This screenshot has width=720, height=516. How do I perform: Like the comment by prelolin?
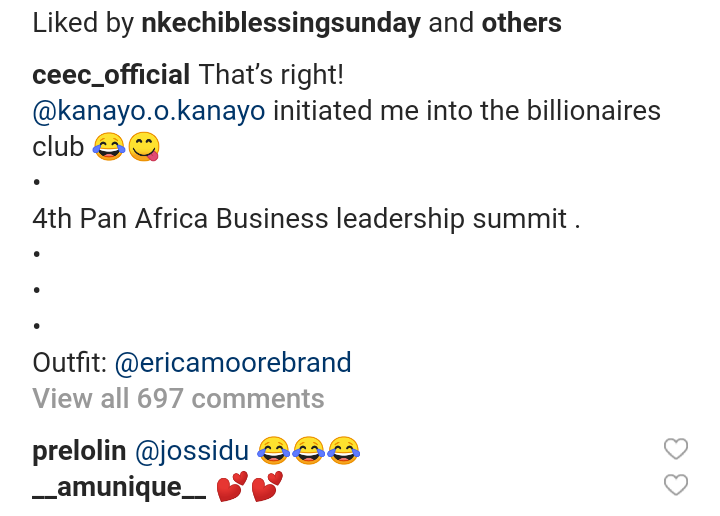point(676,450)
